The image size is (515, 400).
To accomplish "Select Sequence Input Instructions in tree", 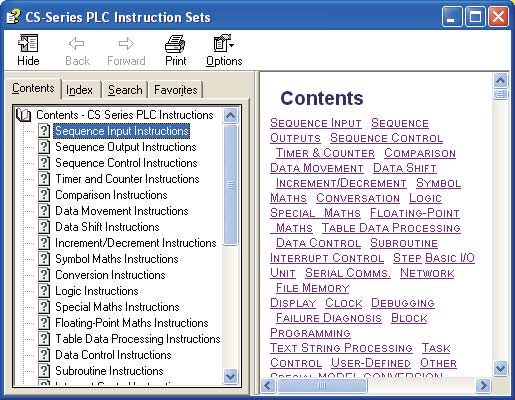I will (122, 131).
